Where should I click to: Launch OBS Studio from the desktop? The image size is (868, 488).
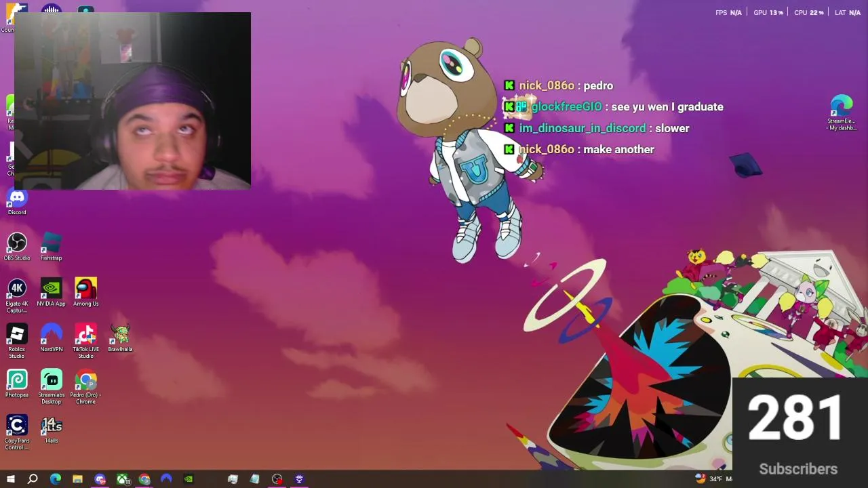17,248
